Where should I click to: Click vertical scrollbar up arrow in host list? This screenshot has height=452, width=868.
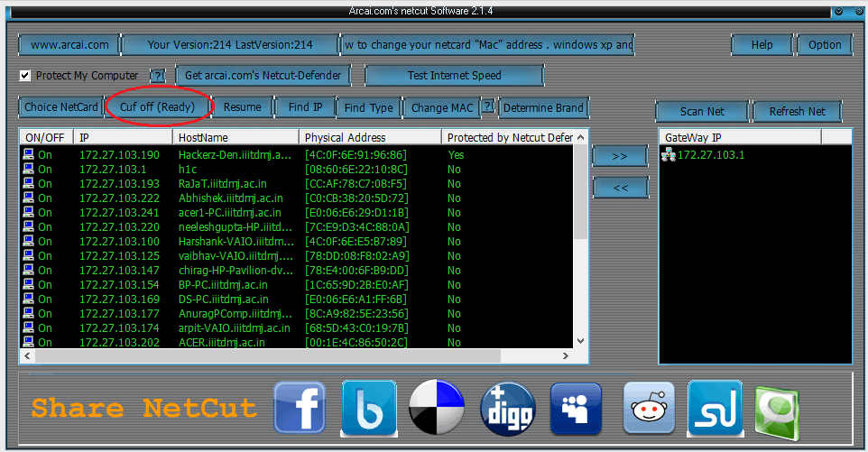click(581, 137)
